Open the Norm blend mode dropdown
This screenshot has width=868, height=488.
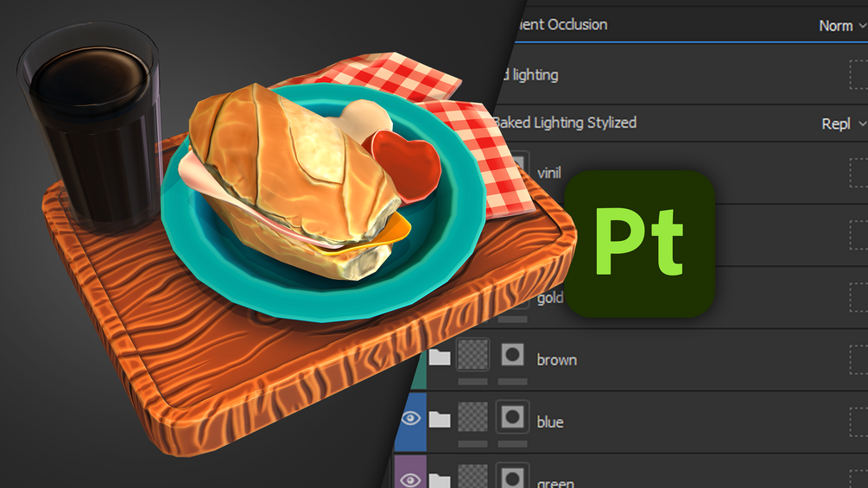coord(842,25)
